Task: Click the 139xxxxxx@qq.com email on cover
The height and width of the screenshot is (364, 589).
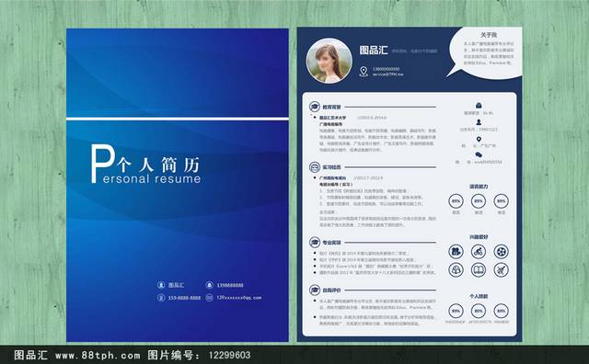Action: [x=239, y=298]
